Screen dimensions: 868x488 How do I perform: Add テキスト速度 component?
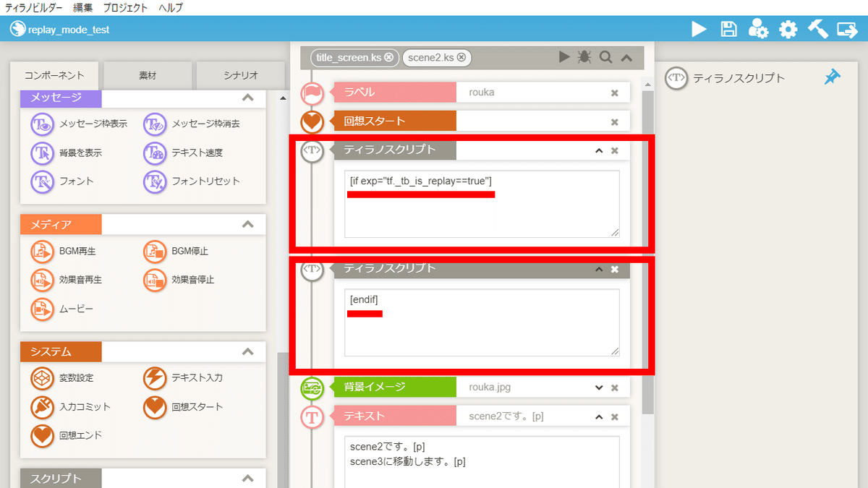[183, 153]
